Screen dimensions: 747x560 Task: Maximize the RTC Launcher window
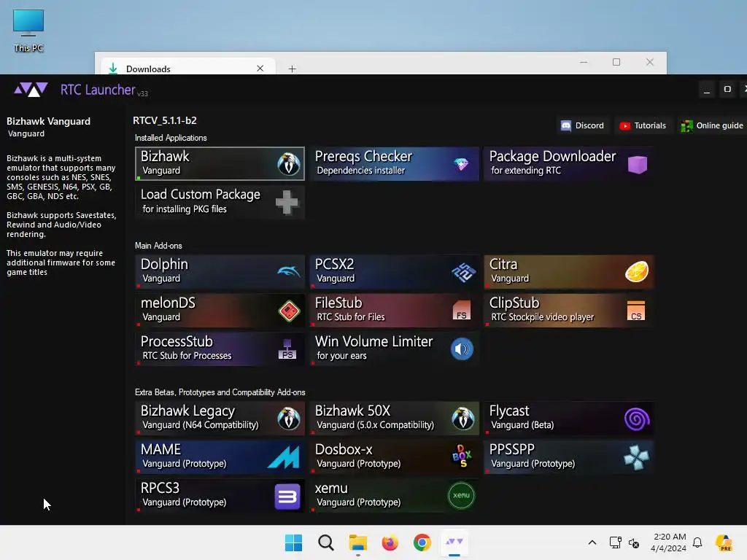pyautogui.click(x=727, y=89)
